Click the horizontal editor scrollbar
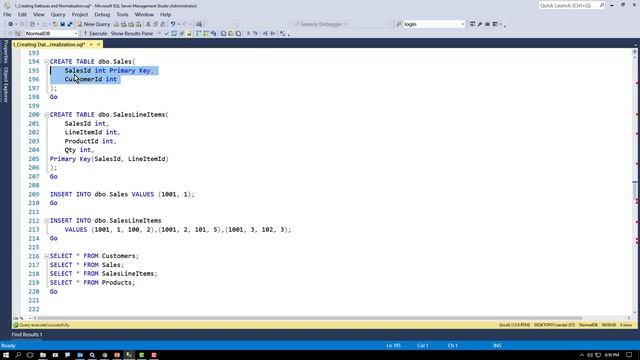Viewport: 640px width, 360px height. point(310,318)
